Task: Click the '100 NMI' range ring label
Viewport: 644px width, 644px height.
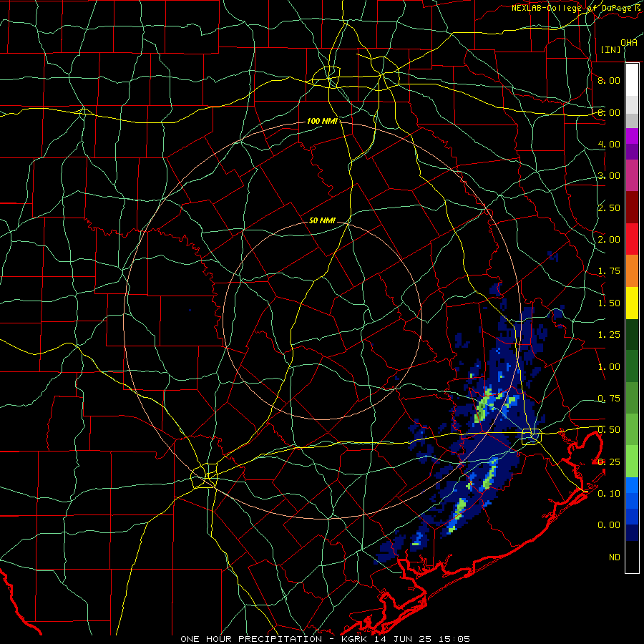Action: pos(322,121)
